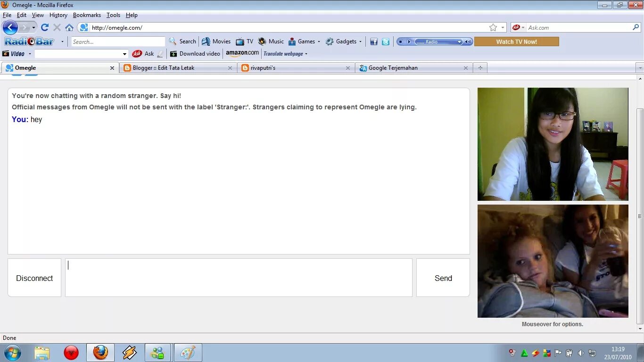
Task: Open the RadioBar logo dropdown arrow
Action: tap(62, 41)
